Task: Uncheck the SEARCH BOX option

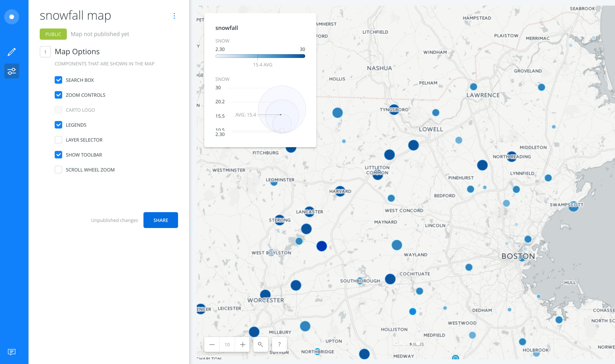Action: 58,80
